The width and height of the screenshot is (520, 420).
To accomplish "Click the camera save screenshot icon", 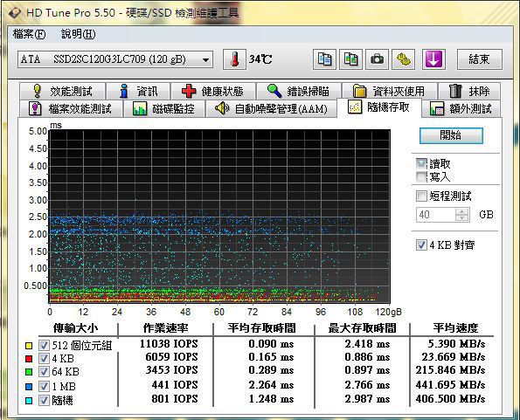I will (377, 59).
